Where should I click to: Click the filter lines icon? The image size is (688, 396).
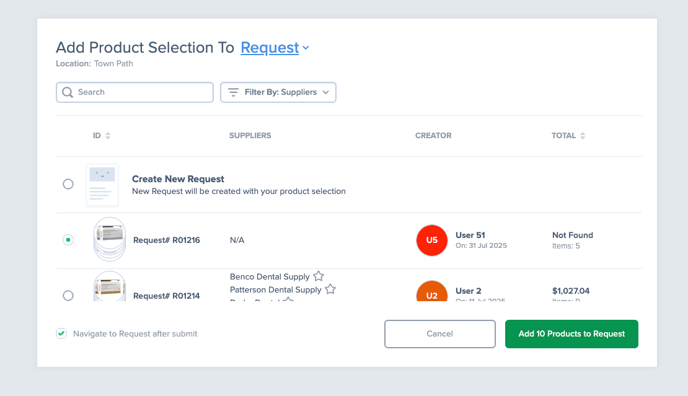click(233, 92)
